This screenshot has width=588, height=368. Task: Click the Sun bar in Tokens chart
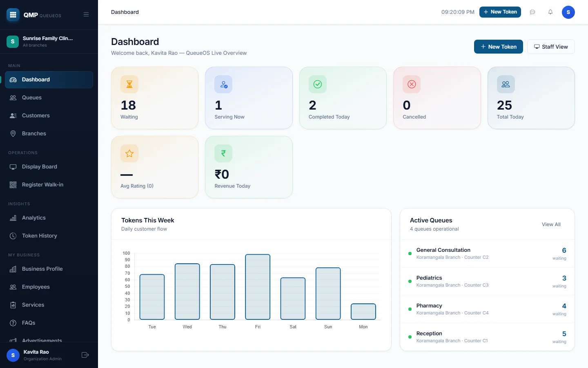(x=328, y=294)
